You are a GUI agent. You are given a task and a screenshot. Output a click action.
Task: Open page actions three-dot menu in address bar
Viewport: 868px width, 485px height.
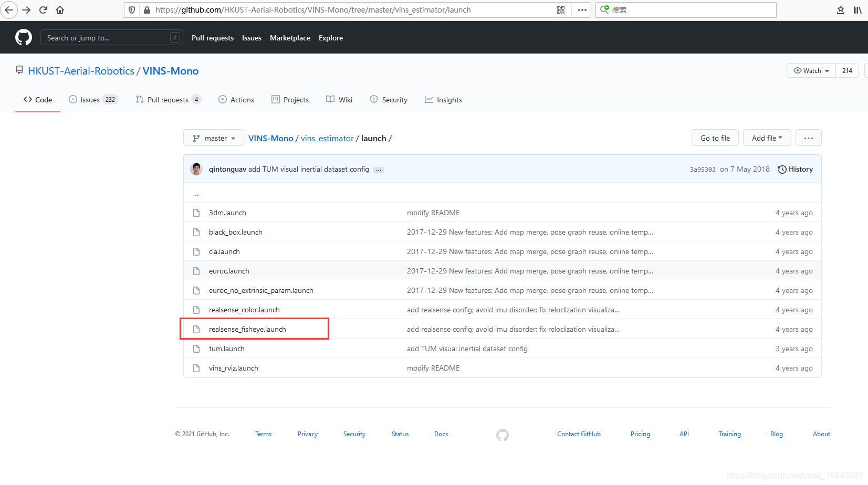(x=582, y=10)
